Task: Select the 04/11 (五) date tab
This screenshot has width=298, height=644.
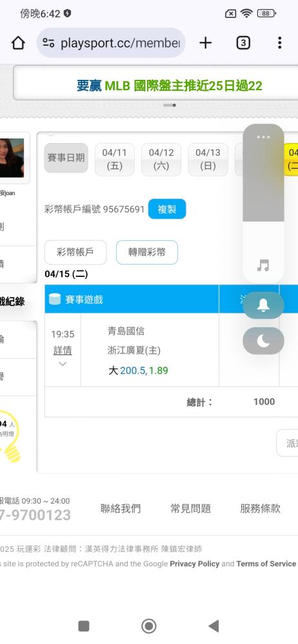Action: click(x=114, y=159)
